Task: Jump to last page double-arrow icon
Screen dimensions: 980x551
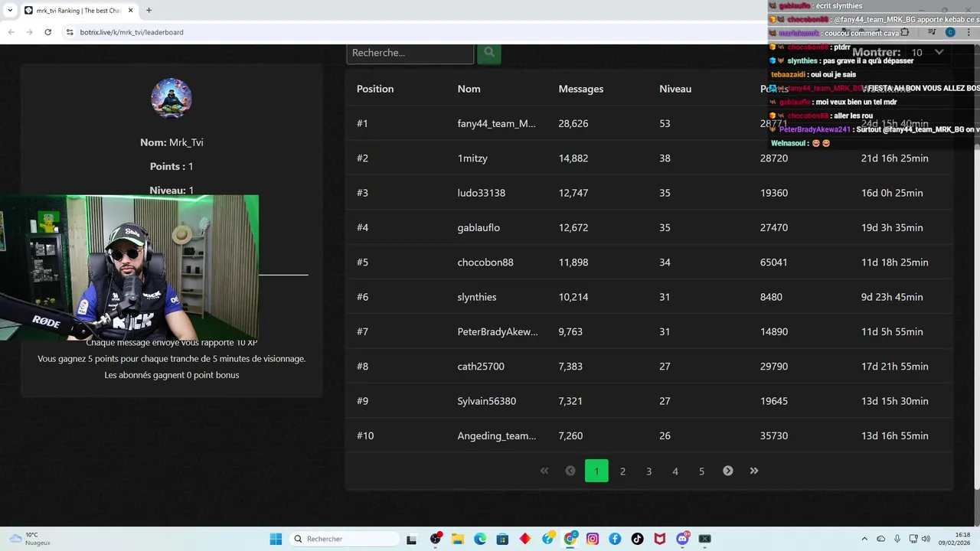Action: point(754,471)
